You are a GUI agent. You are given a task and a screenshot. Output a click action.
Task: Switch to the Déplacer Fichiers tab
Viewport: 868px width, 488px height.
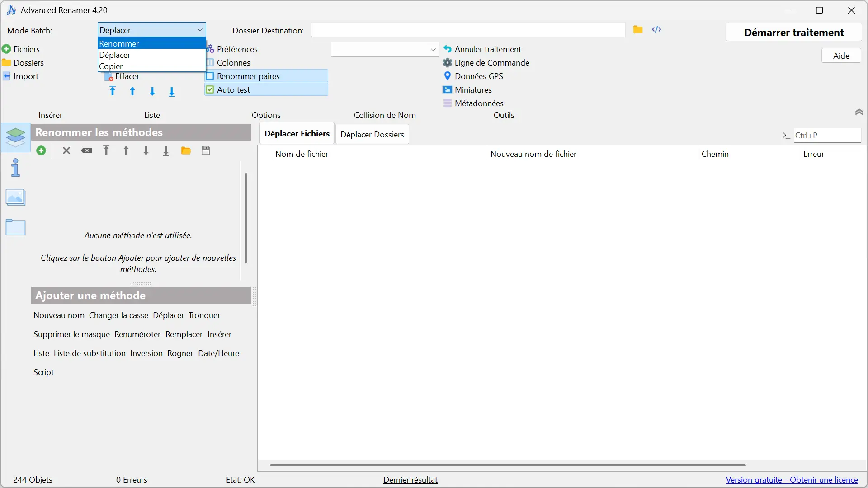[297, 134]
